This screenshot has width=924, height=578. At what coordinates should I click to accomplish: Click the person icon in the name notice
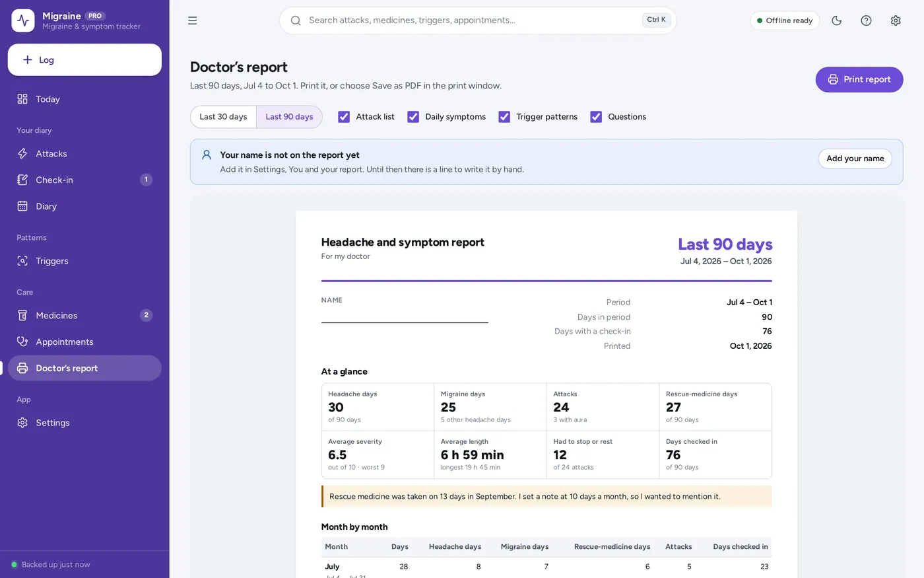[x=207, y=155]
